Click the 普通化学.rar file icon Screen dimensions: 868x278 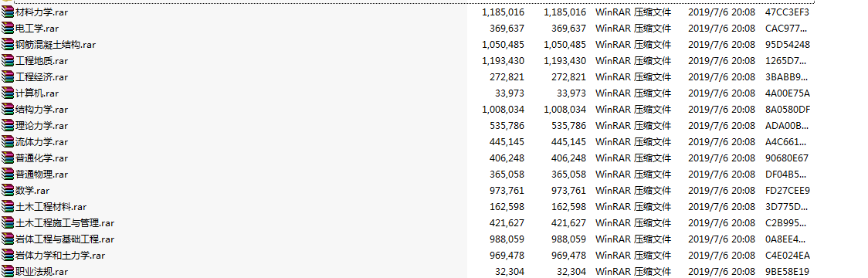point(8,158)
